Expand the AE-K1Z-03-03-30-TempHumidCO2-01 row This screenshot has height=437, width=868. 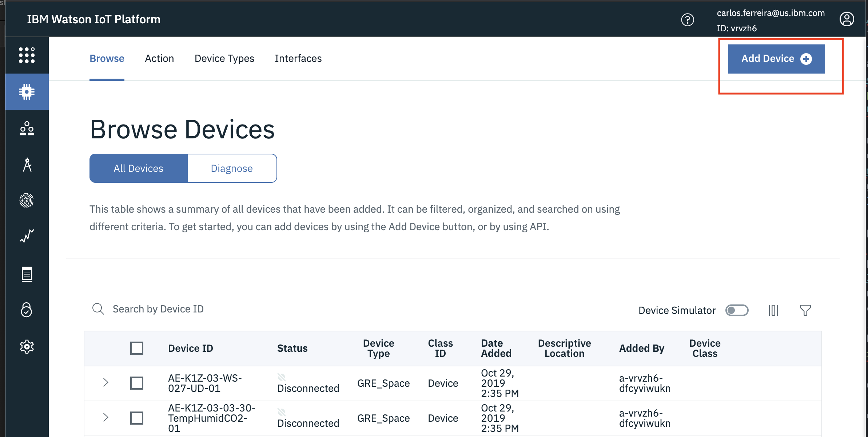[106, 417]
